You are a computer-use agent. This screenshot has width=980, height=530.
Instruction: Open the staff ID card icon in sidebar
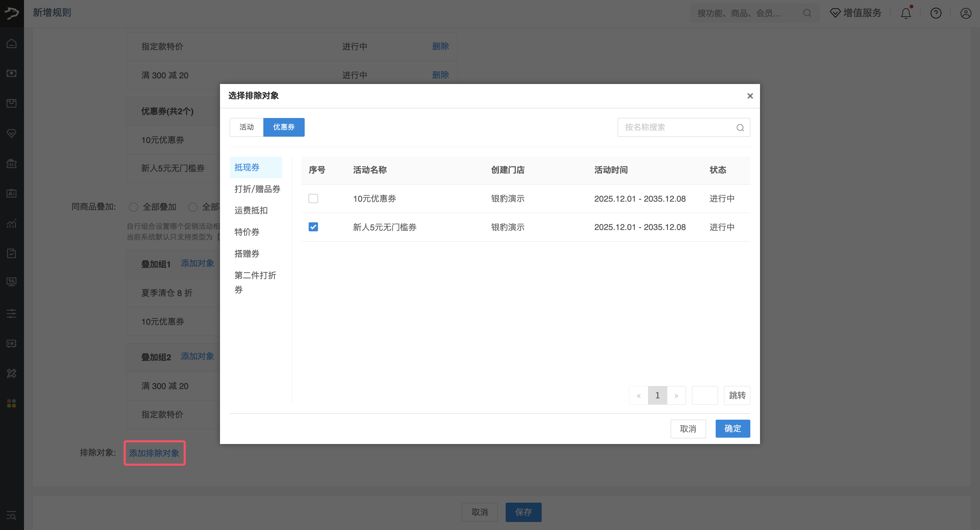click(12, 193)
